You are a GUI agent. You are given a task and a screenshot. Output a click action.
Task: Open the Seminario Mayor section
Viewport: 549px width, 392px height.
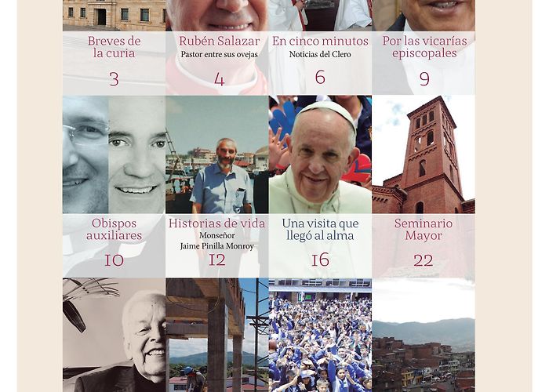point(424,229)
